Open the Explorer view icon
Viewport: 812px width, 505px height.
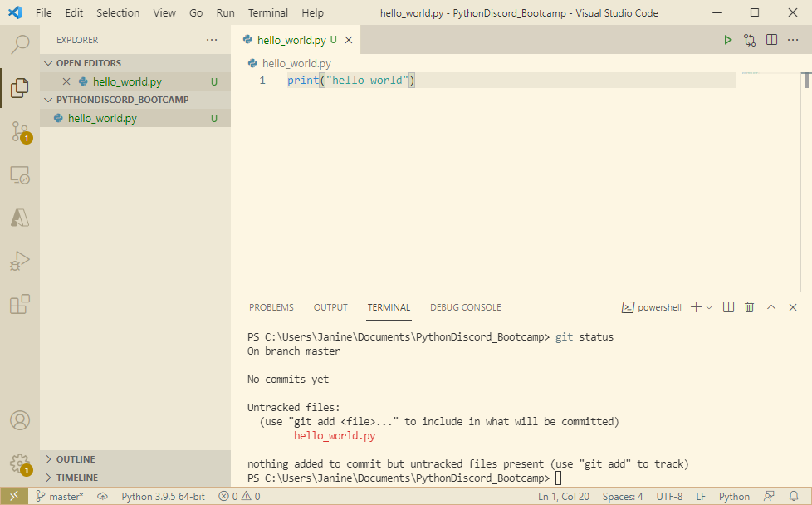pyautogui.click(x=20, y=87)
